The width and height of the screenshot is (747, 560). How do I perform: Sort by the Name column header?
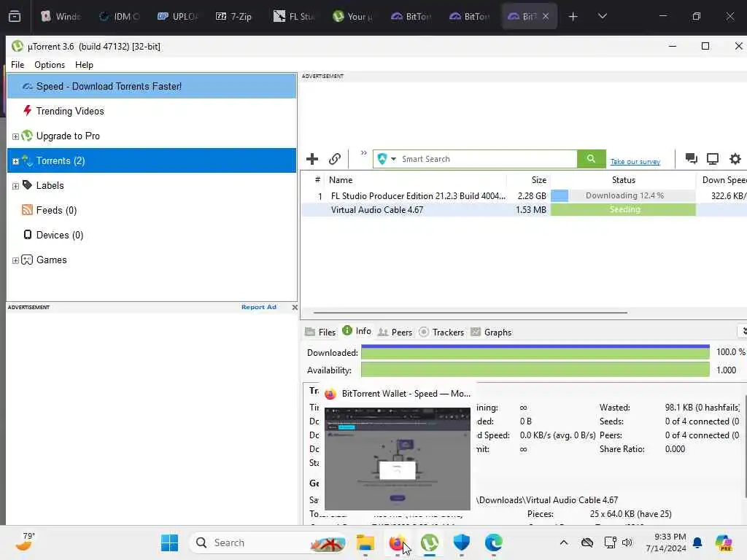click(415, 180)
